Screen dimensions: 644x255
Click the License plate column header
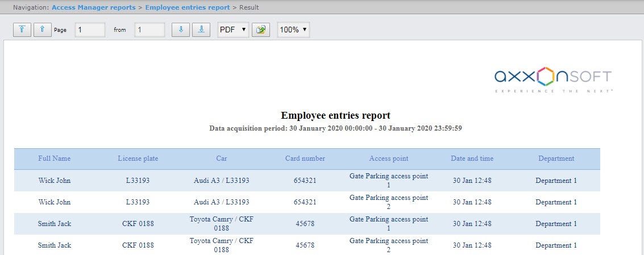(x=138, y=158)
